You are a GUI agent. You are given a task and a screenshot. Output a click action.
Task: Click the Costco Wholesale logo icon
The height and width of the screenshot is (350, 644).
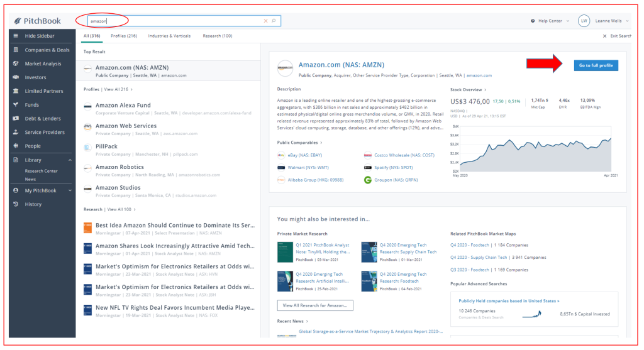367,155
